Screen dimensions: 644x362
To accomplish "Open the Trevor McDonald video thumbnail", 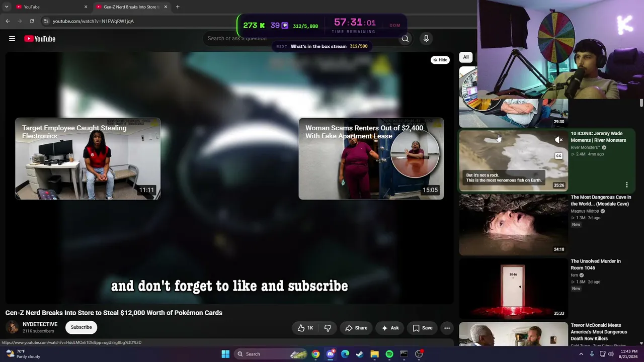I will coord(514,334).
